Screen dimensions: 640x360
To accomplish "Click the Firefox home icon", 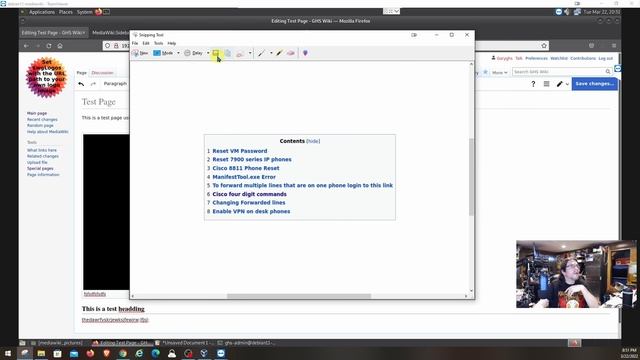I will point(60,46).
